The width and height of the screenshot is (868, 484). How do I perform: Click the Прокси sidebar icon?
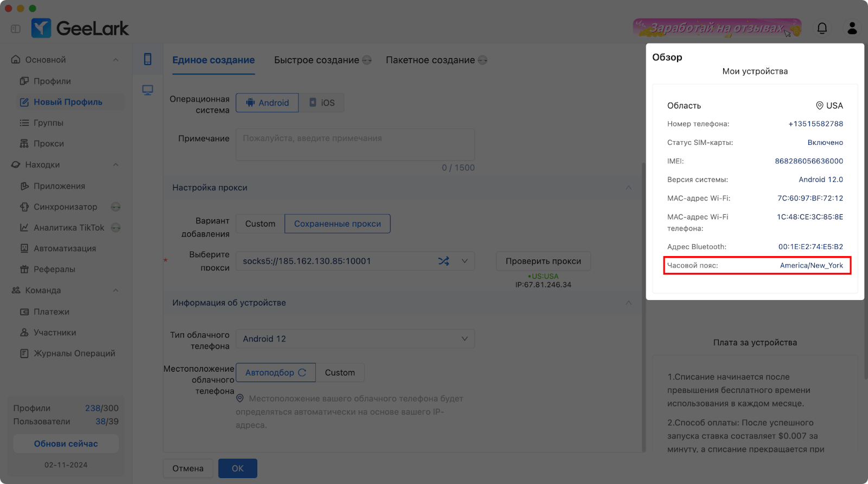click(x=24, y=143)
